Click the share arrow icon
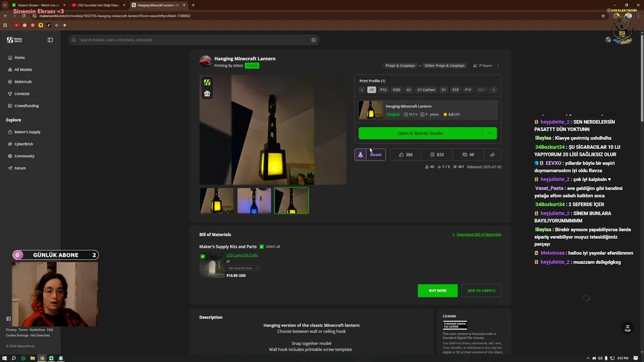The width and height of the screenshot is (644, 362). coord(493,155)
